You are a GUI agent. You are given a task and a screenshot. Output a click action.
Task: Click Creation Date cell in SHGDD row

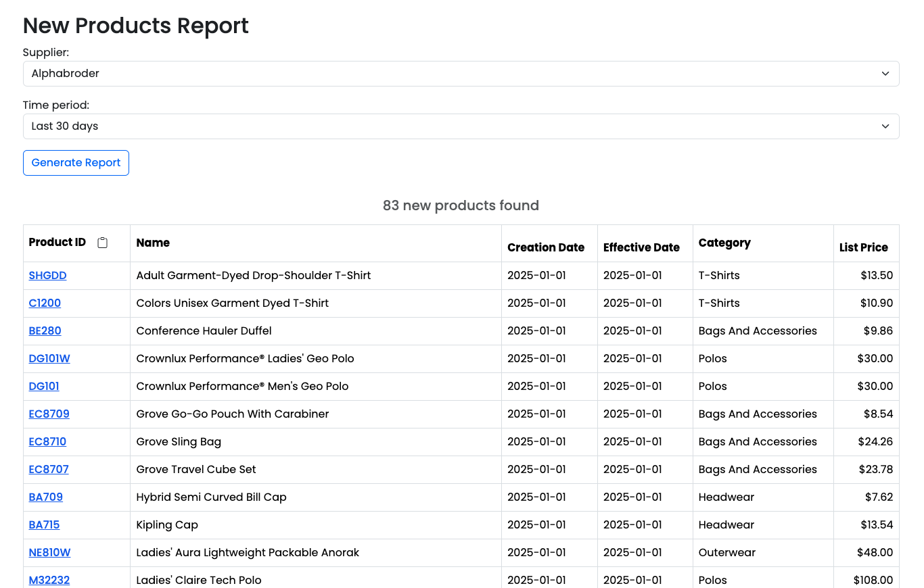pos(549,276)
